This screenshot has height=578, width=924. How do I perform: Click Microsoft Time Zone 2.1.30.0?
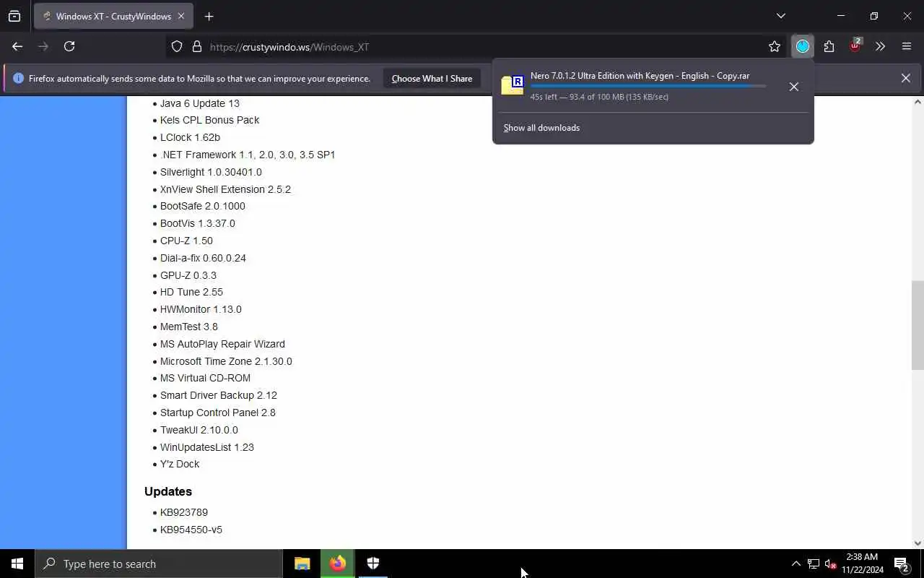226,361
